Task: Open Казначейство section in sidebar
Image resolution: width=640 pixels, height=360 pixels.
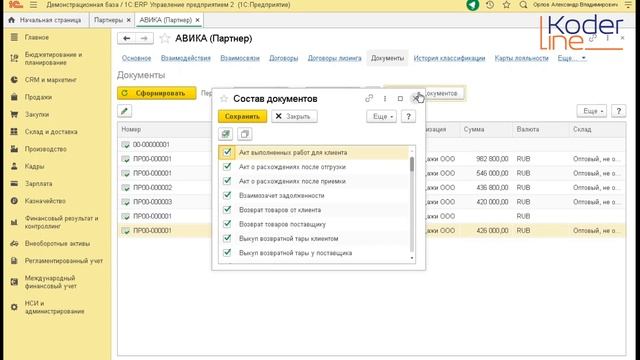Action: [45, 201]
